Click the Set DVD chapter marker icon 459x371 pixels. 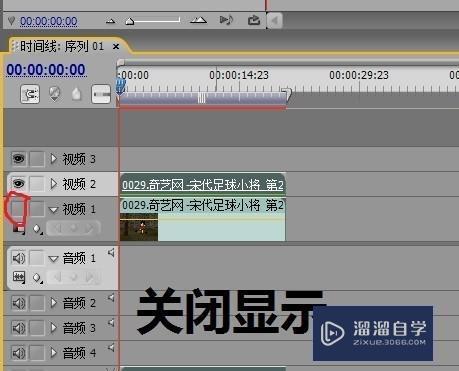point(55,94)
